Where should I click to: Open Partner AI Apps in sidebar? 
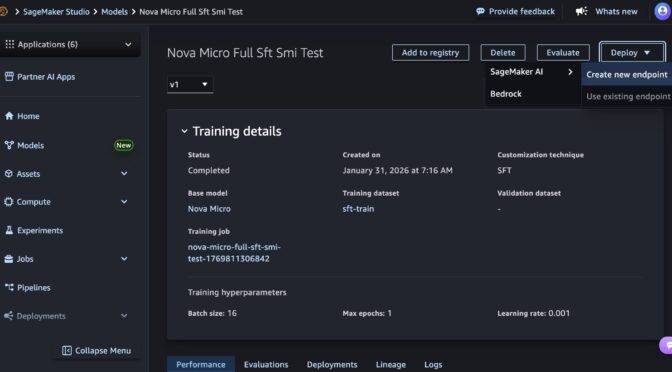46,77
